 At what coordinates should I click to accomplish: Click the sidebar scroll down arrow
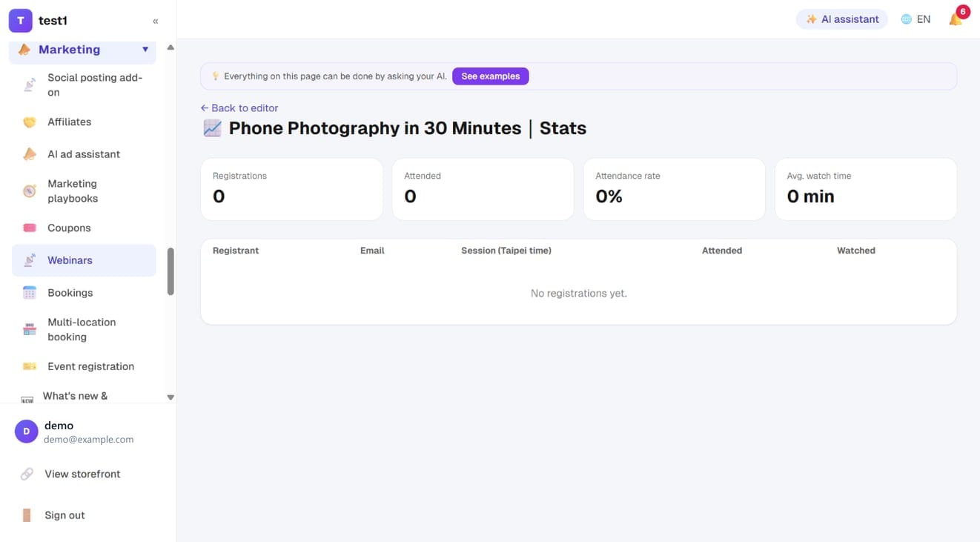tap(170, 397)
